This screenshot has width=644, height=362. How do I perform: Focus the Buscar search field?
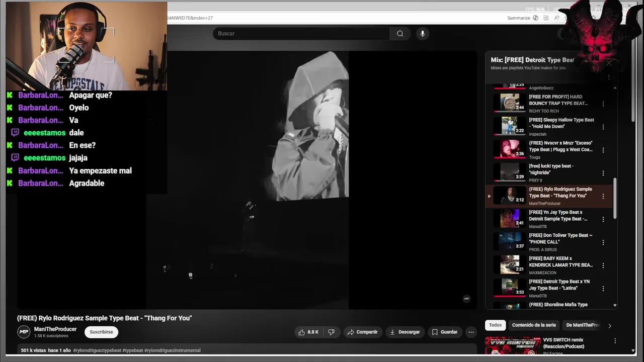(301, 34)
